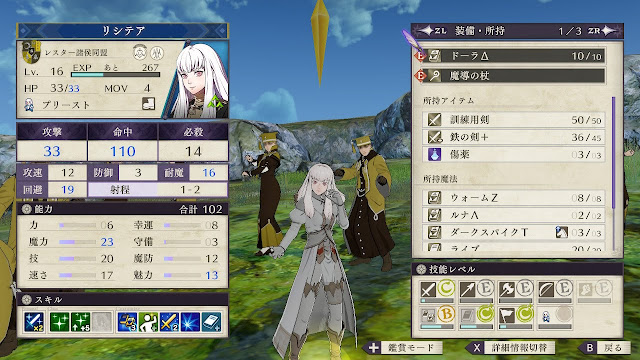Select the ルナΛ spell row
640x360 pixels.
point(513,215)
